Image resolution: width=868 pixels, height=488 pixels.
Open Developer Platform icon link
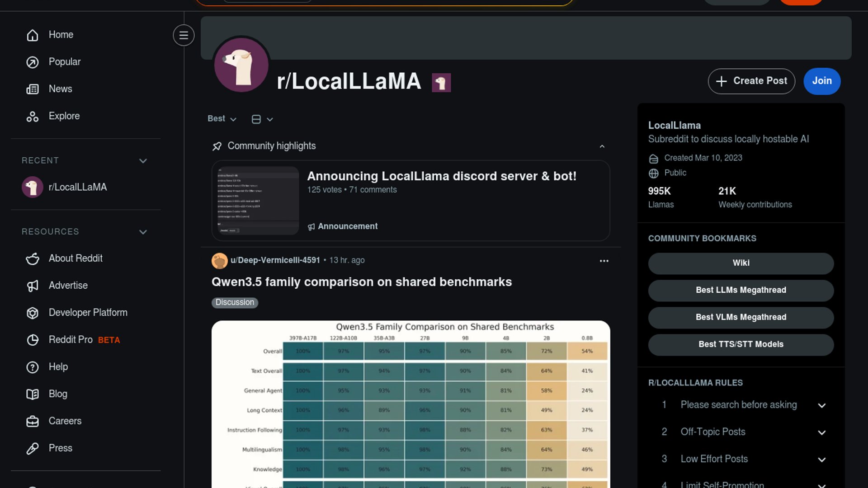pyautogui.click(x=33, y=313)
